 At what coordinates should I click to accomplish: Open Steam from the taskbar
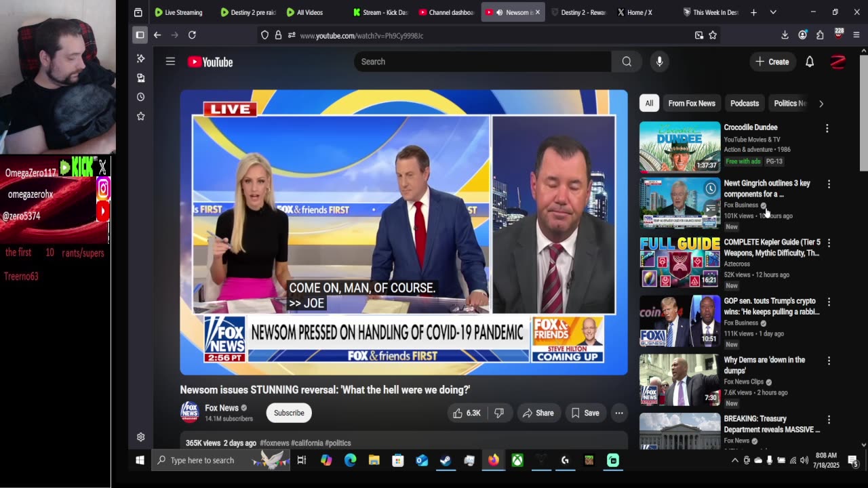click(x=446, y=460)
